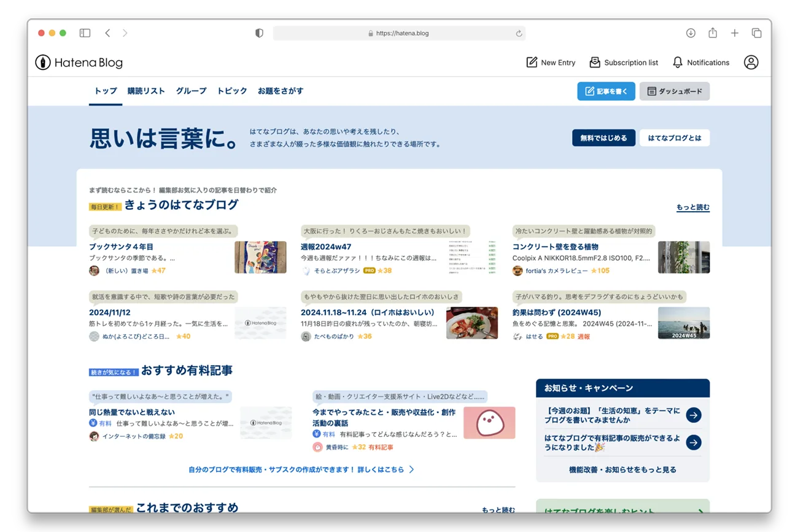Click the Hatena Blog logo icon
Image resolution: width=798 pixels, height=532 pixels.
click(41, 62)
